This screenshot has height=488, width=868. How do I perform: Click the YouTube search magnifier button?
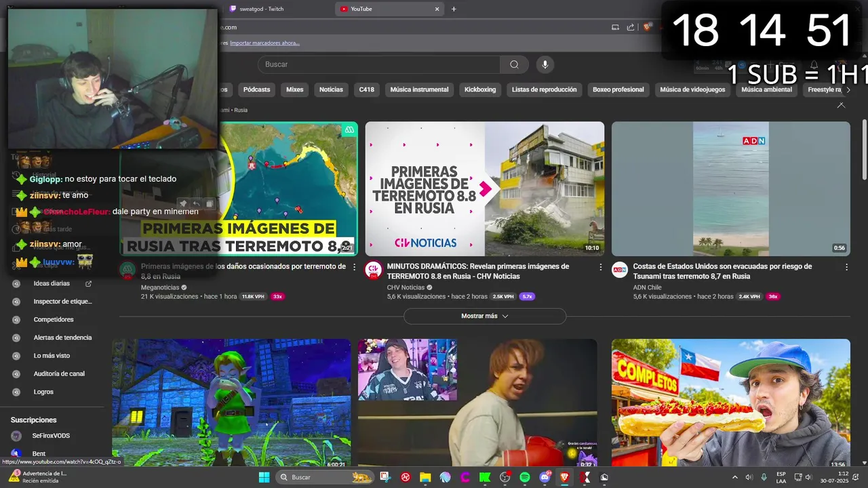click(x=514, y=64)
